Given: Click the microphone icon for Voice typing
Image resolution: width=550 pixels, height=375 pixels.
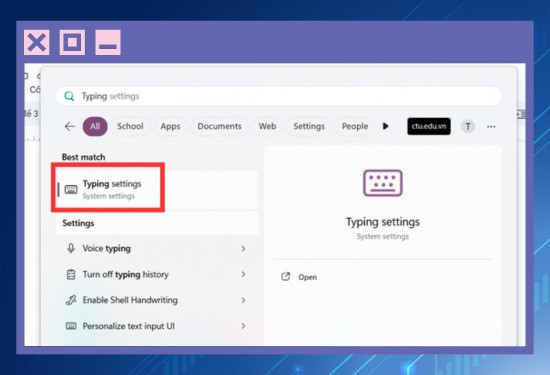Looking at the screenshot, I should [71, 248].
